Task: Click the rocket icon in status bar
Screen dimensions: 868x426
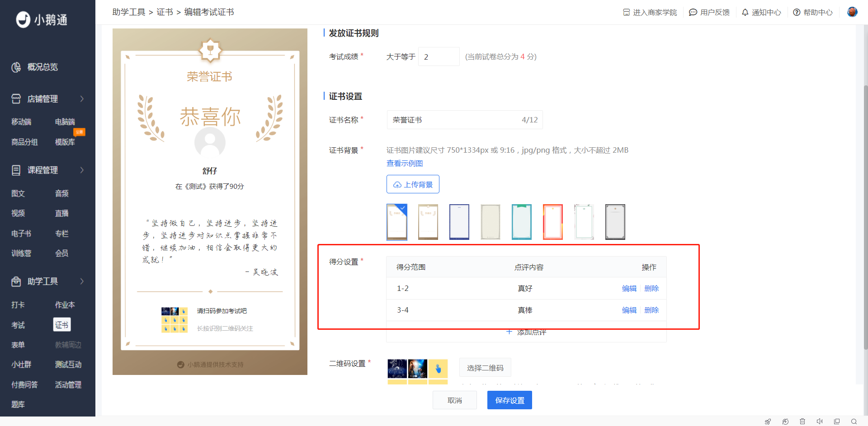Action: pyautogui.click(x=768, y=421)
